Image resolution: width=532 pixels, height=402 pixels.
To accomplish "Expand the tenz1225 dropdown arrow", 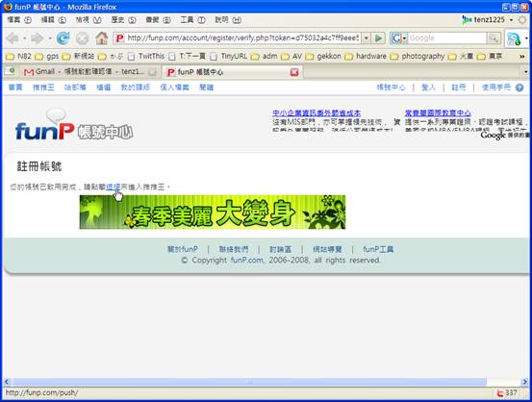I will pyautogui.click(x=511, y=20).
